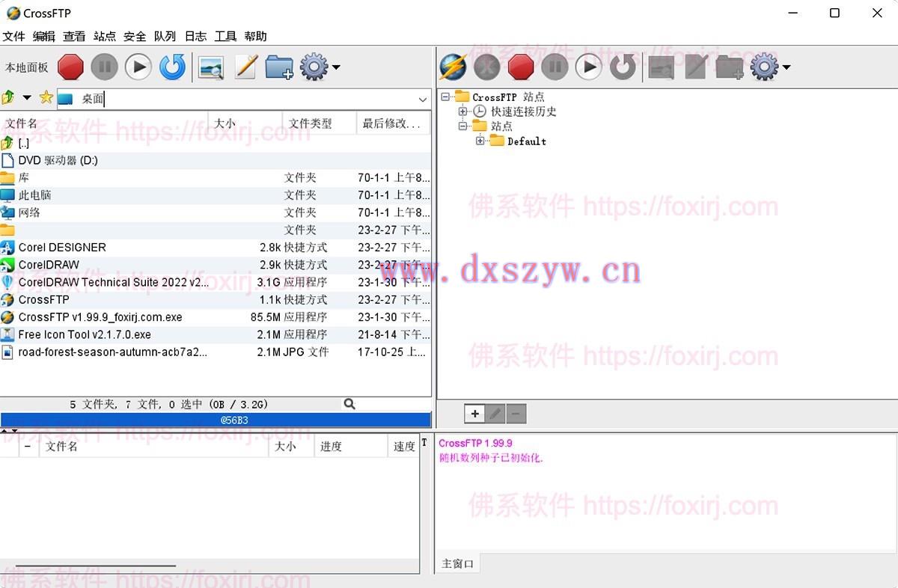Viewport: 898px width, 588px height.
Task: Click the blue refresh icon in local toolbar
Action: pos(172,67)
